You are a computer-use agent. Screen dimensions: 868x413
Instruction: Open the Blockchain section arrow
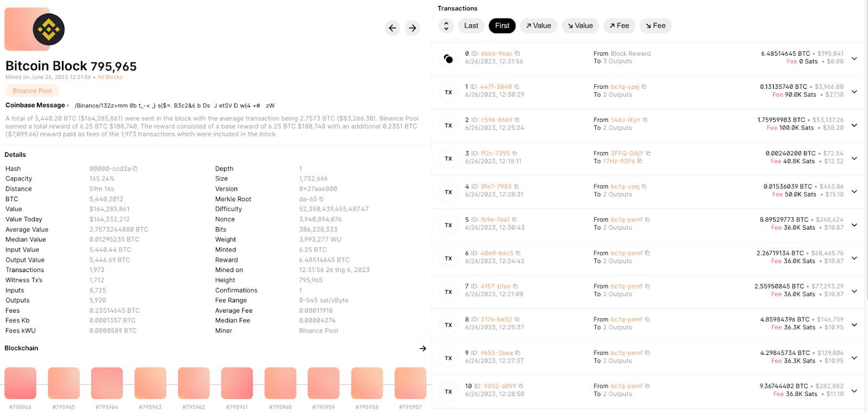coord(423,349)
